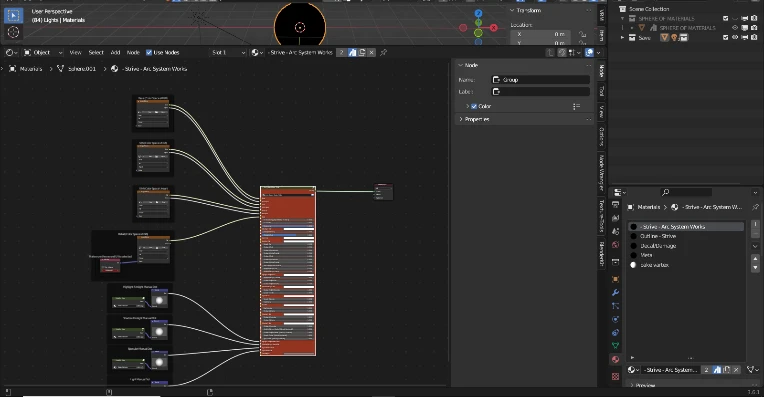The width and height of the screenshot is (764, 397).
Task: Collapse the SPHERE OF MATERIALS collection
Action: [623, 19]
